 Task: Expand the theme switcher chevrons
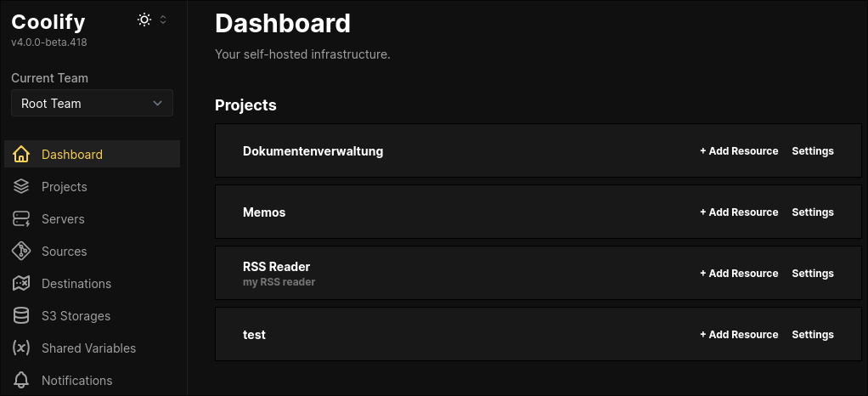pyautogui.click(x=163, y=20)
